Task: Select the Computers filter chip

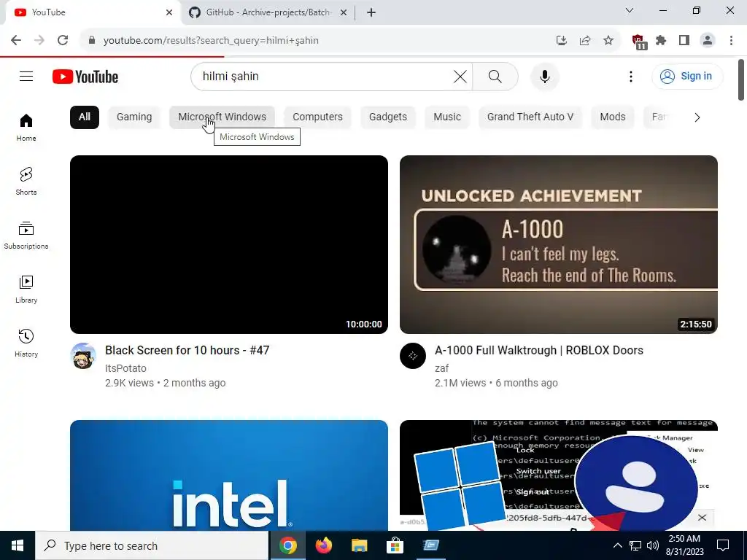Action: click(x=317, y=117)
